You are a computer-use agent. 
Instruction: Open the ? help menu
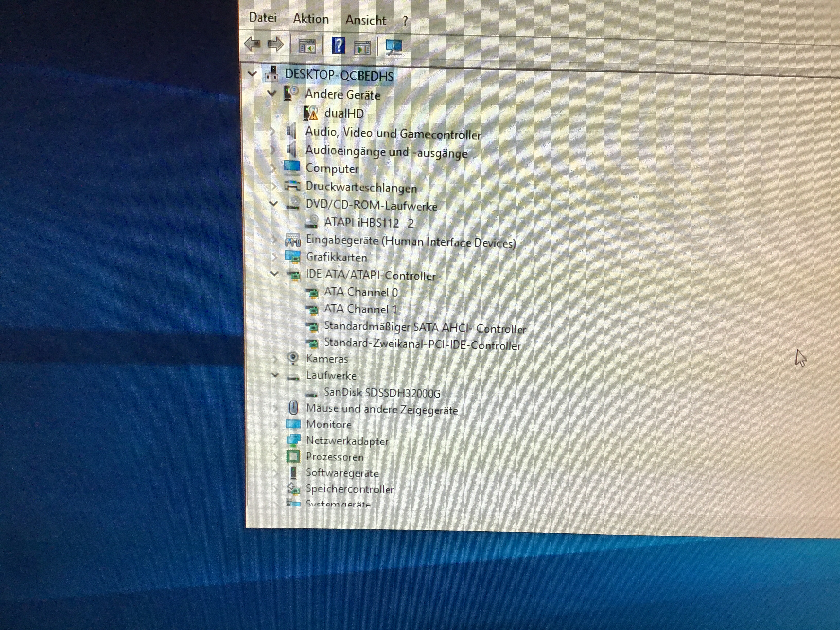(405, 21)
